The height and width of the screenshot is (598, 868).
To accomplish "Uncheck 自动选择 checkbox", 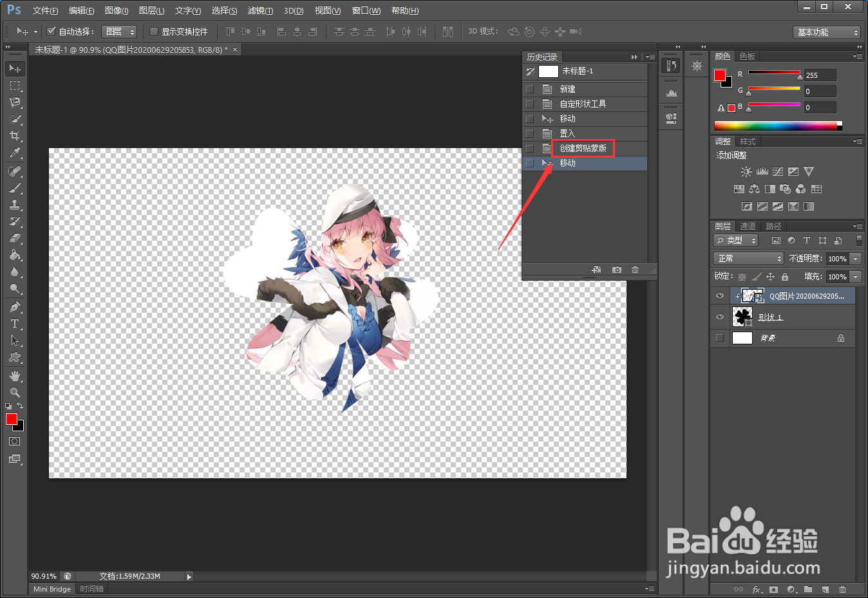I will tap(52, 31).
